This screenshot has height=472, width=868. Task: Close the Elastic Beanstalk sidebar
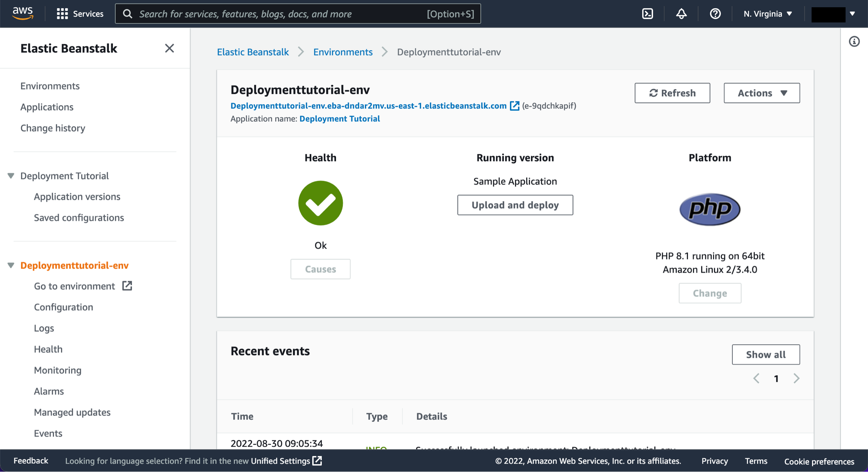[169, 48]
